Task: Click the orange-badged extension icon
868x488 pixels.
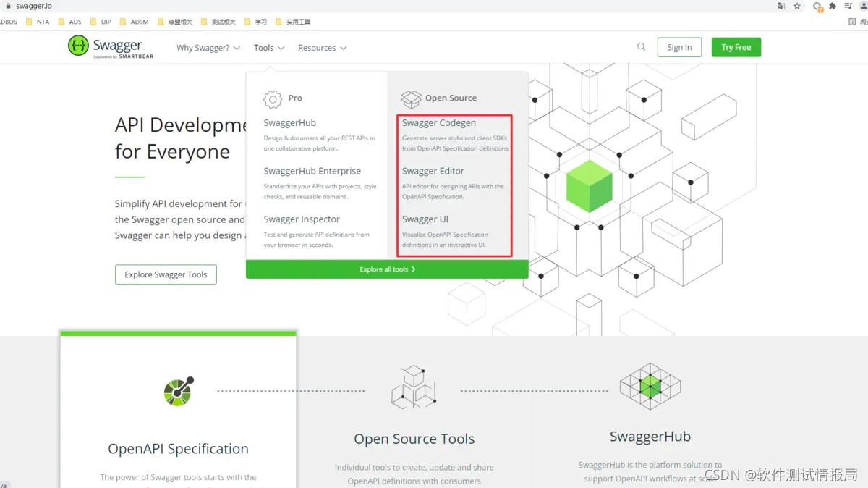Action: (x=817, y=7)
